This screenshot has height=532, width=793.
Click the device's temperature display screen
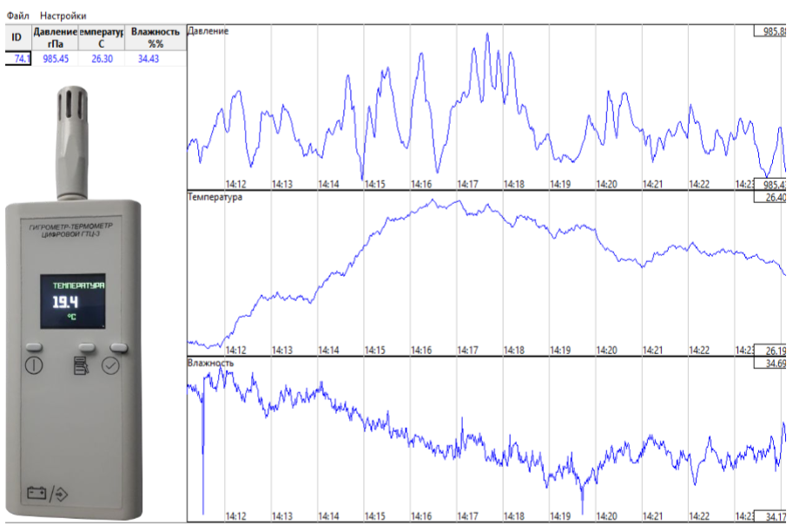(x=76, y=302)
